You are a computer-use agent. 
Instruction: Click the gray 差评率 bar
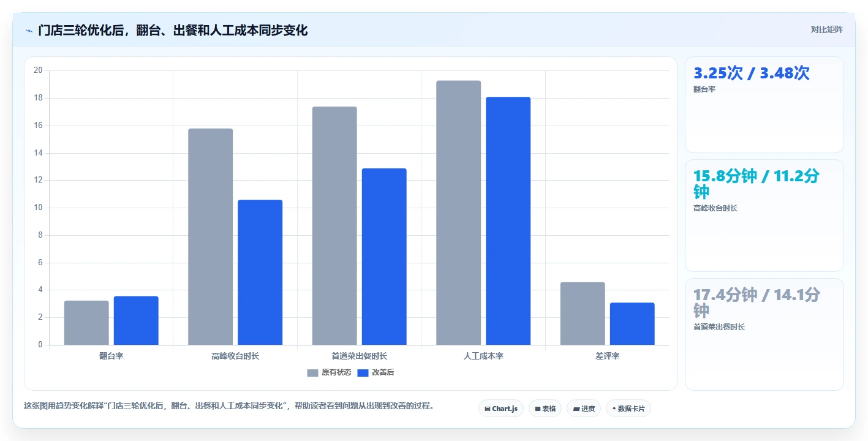(x=583, y=314)
